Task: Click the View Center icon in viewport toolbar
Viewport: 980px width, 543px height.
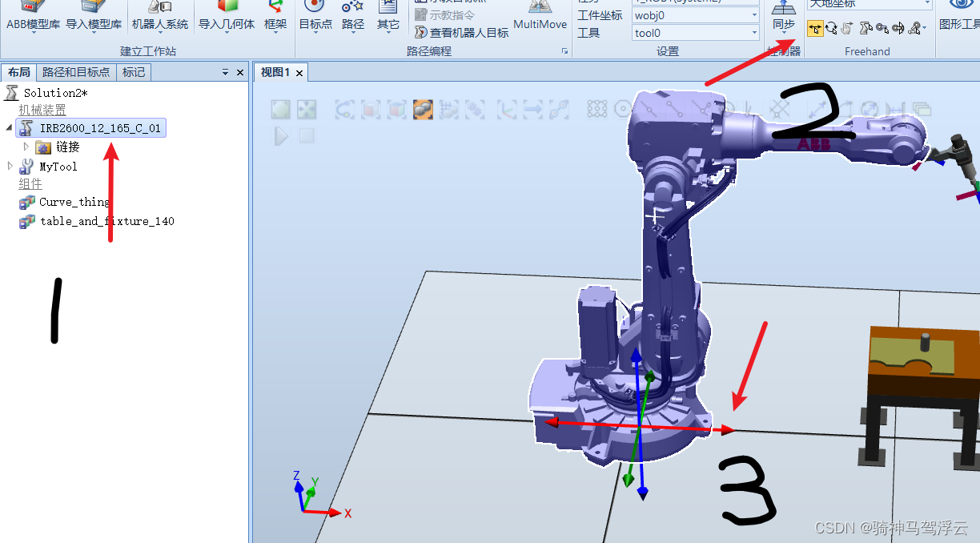Action: (307, 109)
